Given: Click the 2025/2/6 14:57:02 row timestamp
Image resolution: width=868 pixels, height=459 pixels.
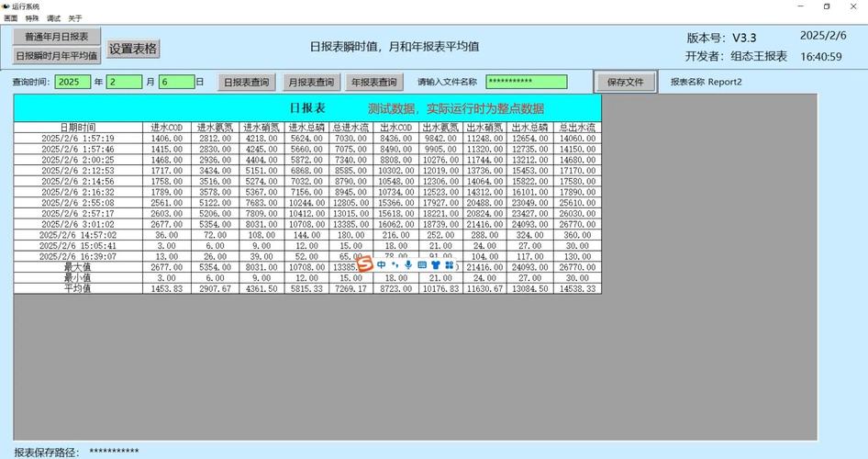Looking at the screenshot, I should (78, 235).
